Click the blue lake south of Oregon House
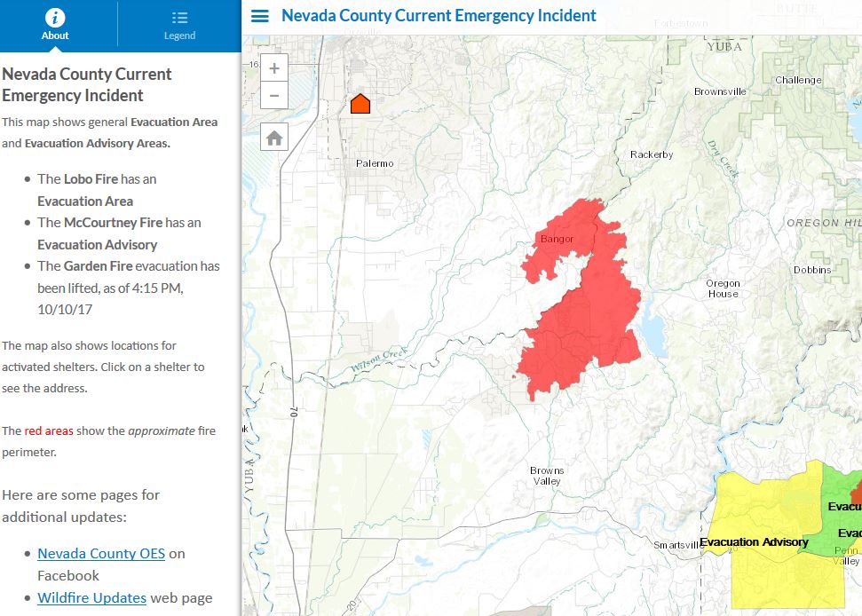This screenshot has width=862, height=616. [651, 334]
